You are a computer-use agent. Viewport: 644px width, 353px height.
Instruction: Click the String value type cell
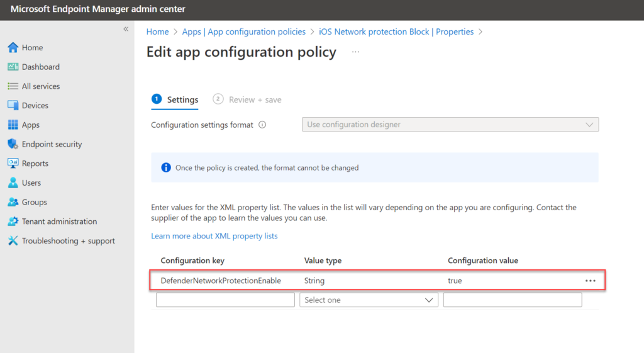coord(314,281)
